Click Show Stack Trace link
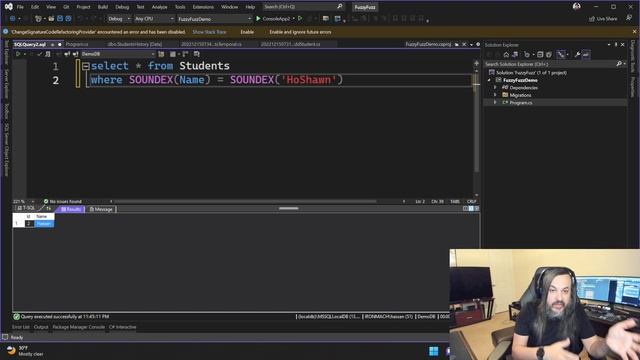The width and height of the screenshot is (640, 360). (209, 32)
